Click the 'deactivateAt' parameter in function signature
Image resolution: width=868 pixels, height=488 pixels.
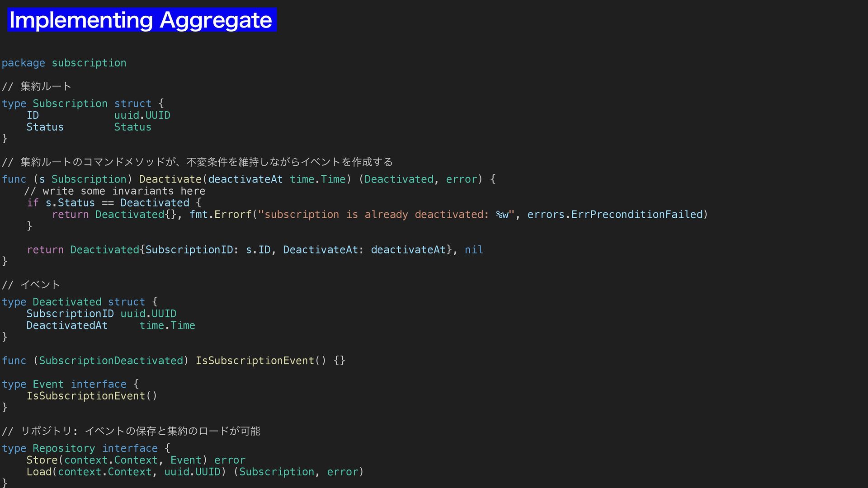coord(245,179)
